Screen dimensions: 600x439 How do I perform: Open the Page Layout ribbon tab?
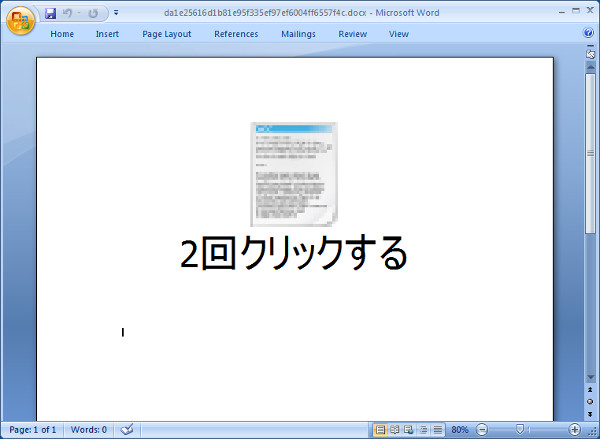pyautogui.click(x=166, y=34)
